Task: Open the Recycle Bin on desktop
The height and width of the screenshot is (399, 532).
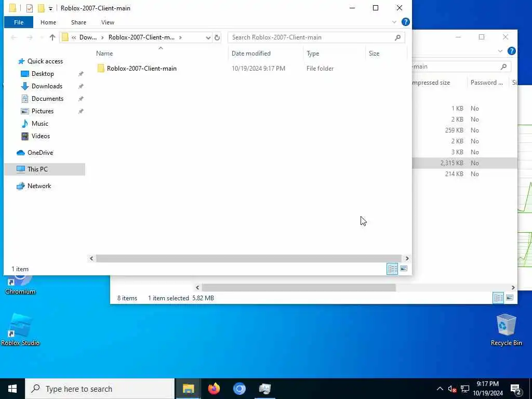Action: (506, 330)
